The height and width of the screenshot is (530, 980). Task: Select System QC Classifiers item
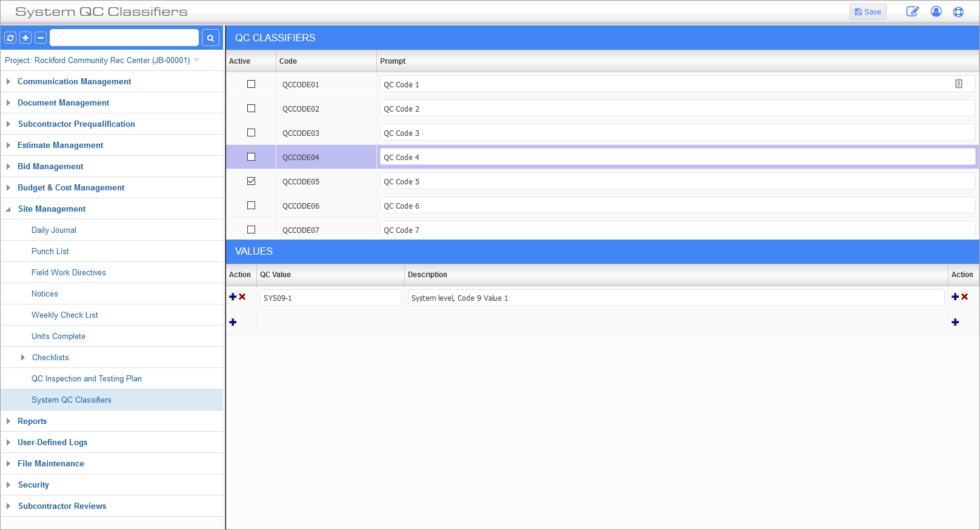[72, 400]
